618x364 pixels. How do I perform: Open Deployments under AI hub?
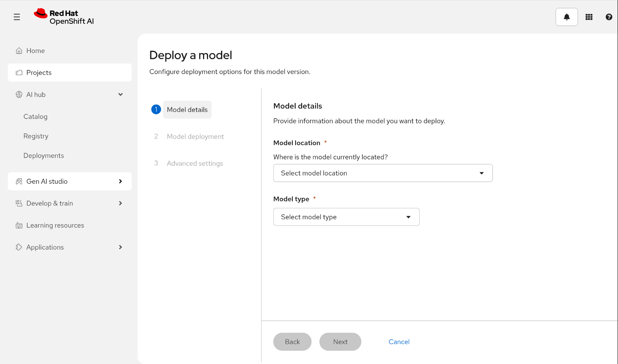(44, 156)
